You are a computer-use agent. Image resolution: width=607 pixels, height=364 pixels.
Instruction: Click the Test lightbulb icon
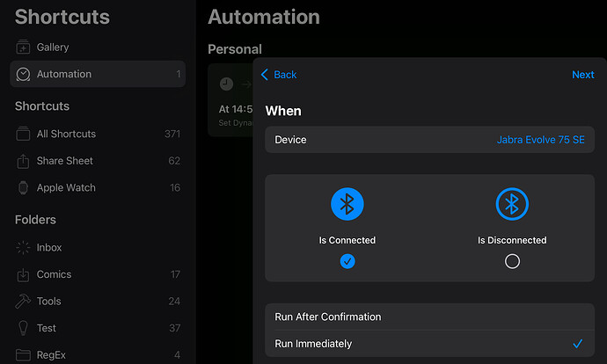tap(23, 328)
